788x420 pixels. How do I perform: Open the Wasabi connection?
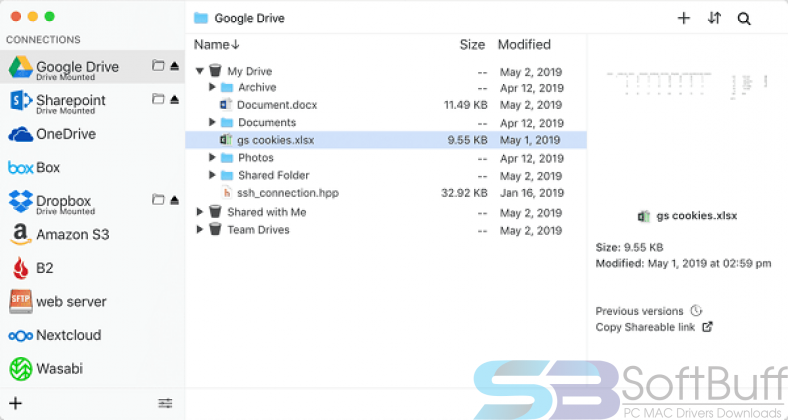(92, 369)
